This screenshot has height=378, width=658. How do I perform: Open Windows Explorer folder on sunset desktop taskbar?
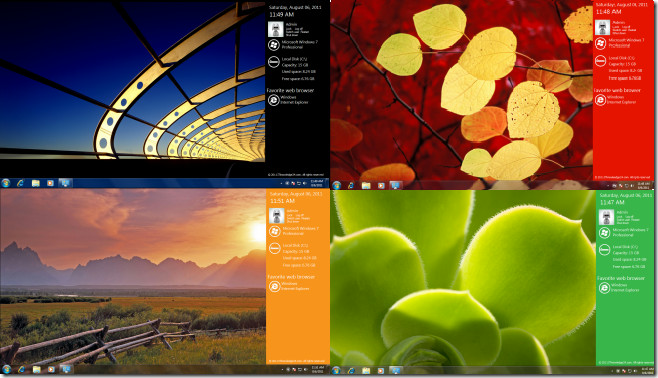(37, 370)
